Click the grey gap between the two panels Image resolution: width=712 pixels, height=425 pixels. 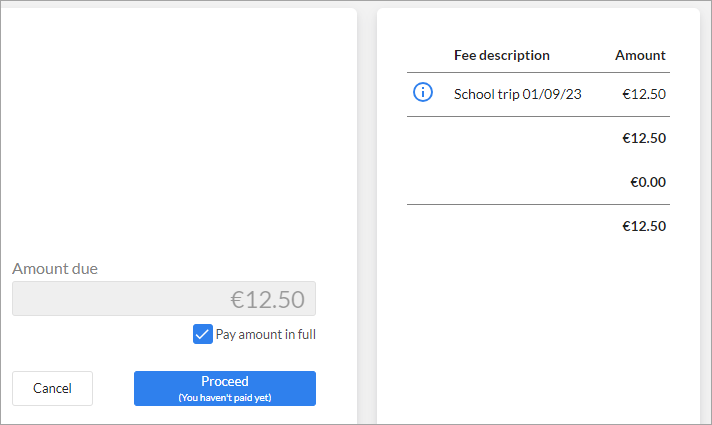coord(367,213)
